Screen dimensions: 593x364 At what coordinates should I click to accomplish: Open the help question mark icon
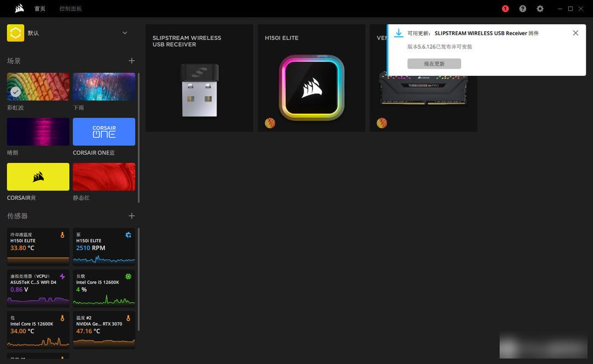pos(523,9)
